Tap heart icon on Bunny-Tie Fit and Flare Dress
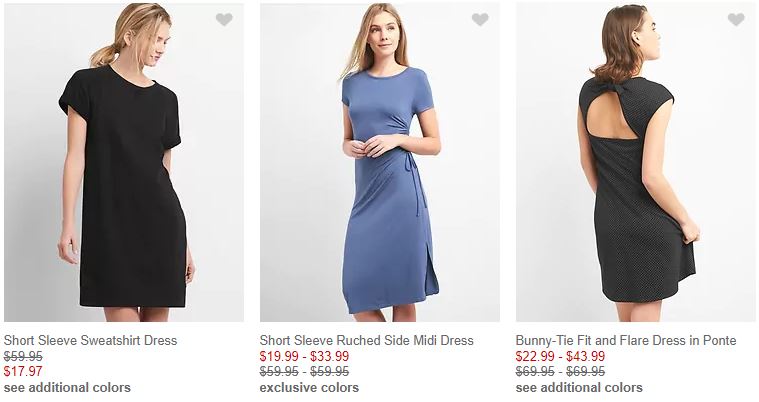 click(x=736, y=20)
